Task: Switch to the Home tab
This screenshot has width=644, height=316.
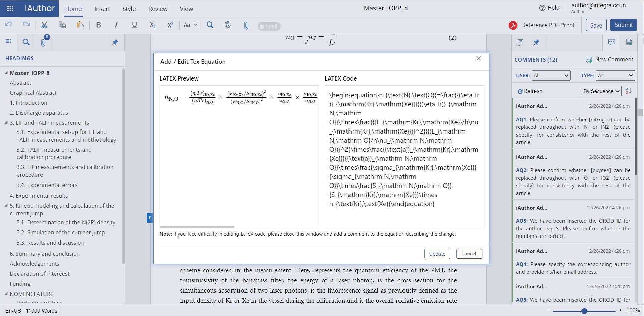Action: point(73,9)
